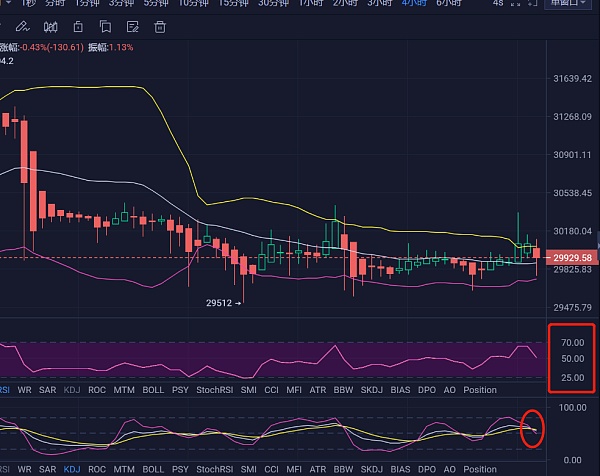Switch to the 4小时 timeframe
600x476 pixels.
413,3
